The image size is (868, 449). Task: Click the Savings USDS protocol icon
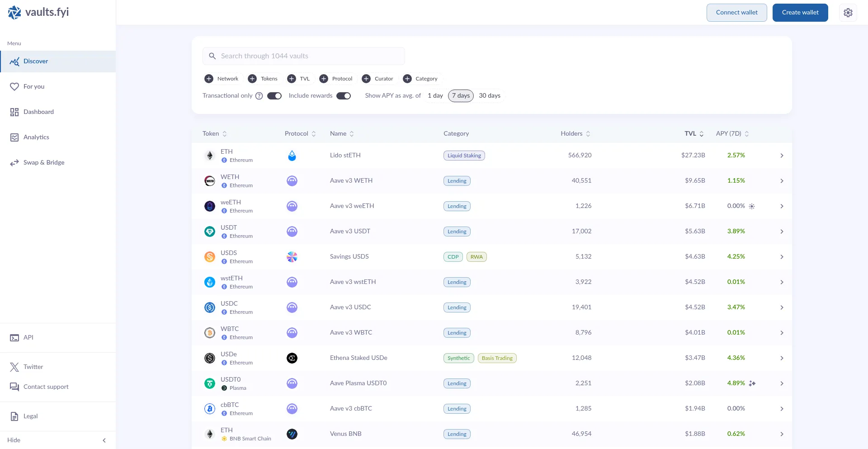point(292,257)
